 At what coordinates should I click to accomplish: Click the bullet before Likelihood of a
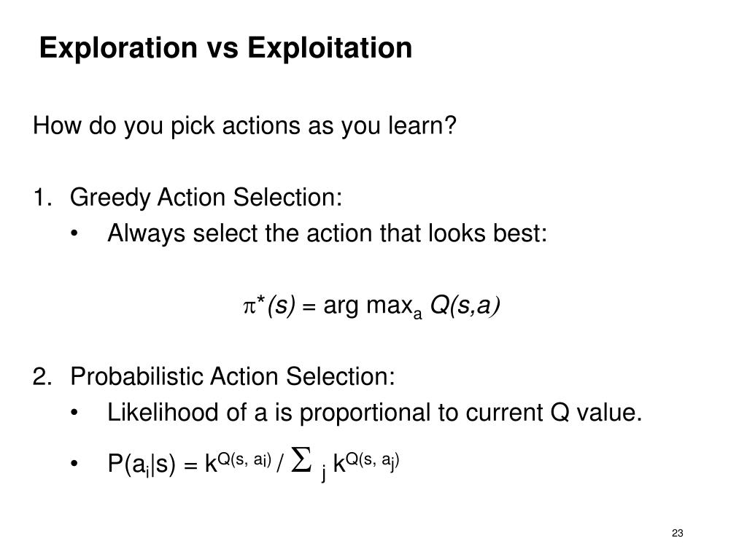click(x=74, y=413)
